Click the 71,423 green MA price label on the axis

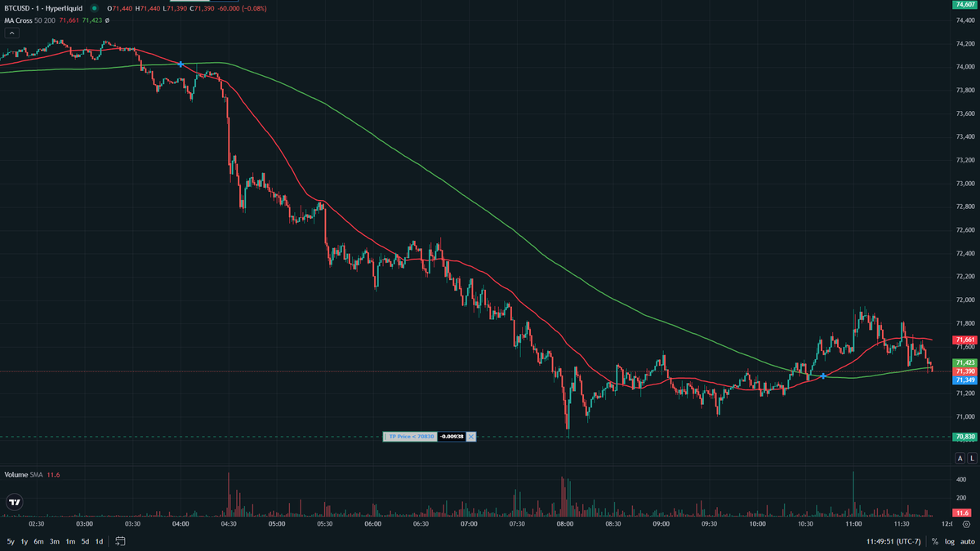point(965,362)
